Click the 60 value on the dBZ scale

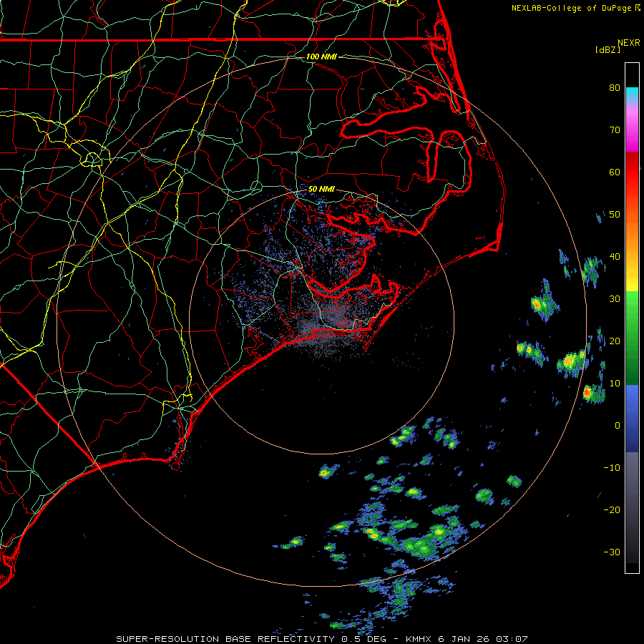pos(615,172)
